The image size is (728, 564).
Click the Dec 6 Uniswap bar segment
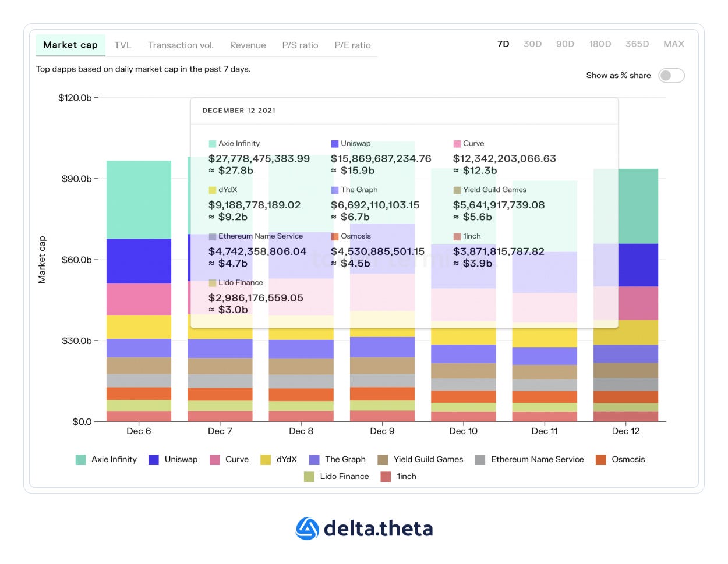pos(139,261)
